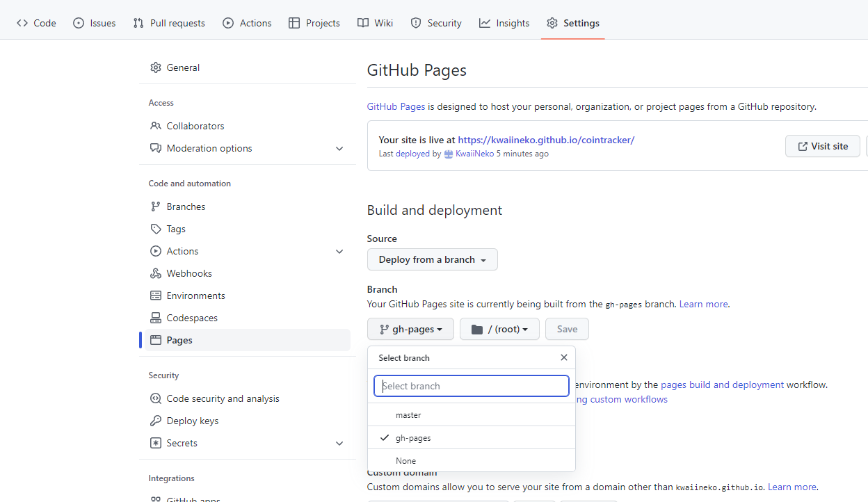Click the Environments server icon
Image resolution: width=868 pixels, height=502 pixels.
coord(156,295)
